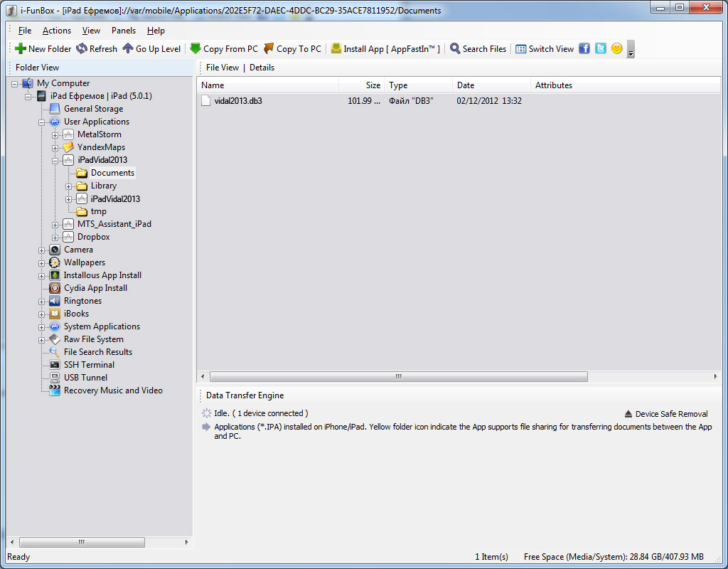Expand the Raw File System branch
This screenshot has width=728, height=569.
click(x=42, y=341)
